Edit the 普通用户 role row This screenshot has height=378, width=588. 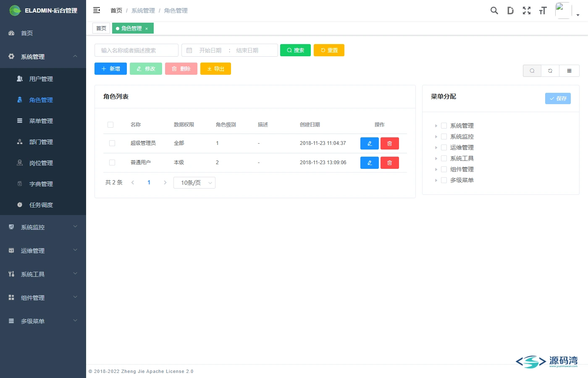(370, 163)
